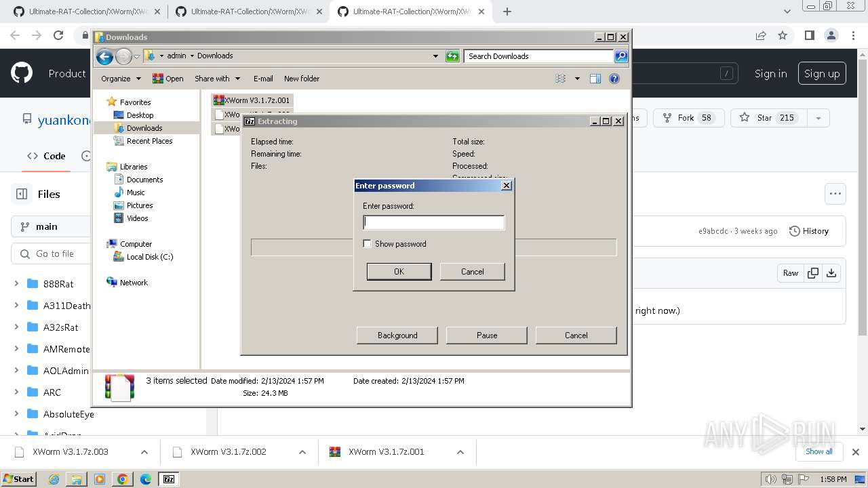Viewport: 868px width, 488px height.
Task: Open address bar history dropdown
Action: (435, 56)
